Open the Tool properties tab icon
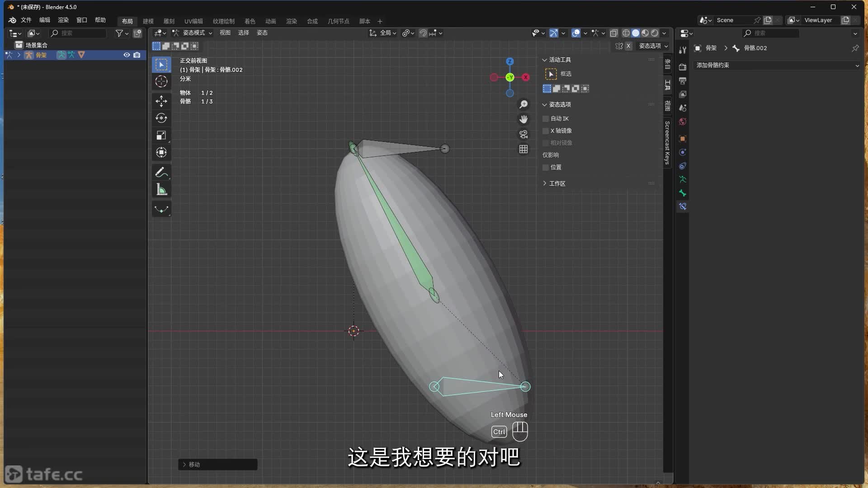 (x=683, y=50)
